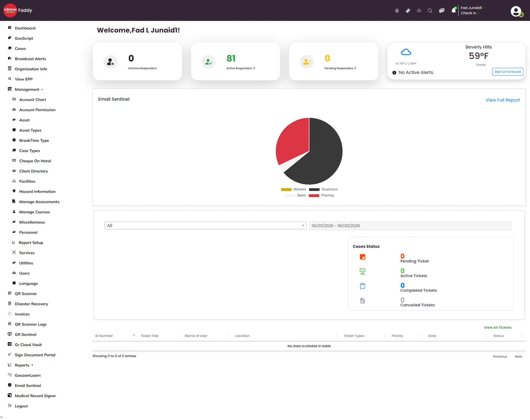Click the cloud lightning icon in the header
Viewport: 530px width, 420px height.
[x=419, y=11]
